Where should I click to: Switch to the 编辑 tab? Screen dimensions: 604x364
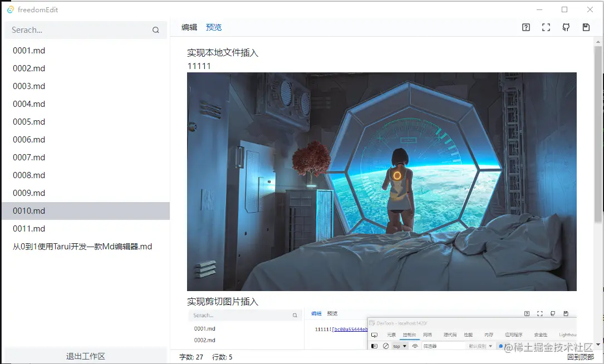point(189,27)
